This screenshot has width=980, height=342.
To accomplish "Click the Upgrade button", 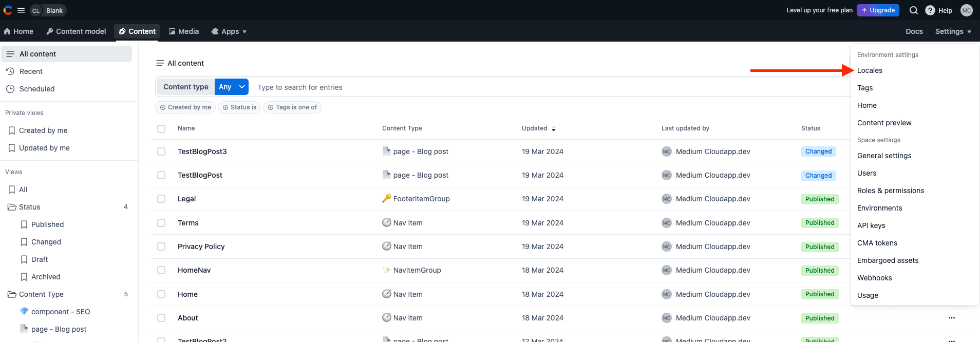I will coord(878,10).
